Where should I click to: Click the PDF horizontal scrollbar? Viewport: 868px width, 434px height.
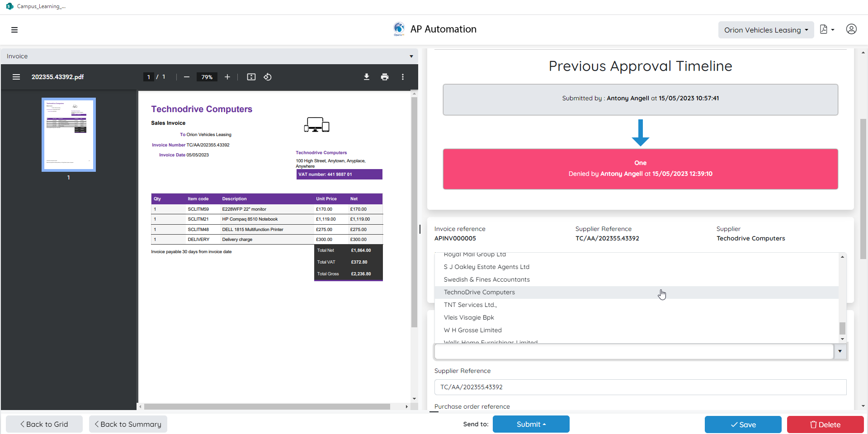click(267, 407)
